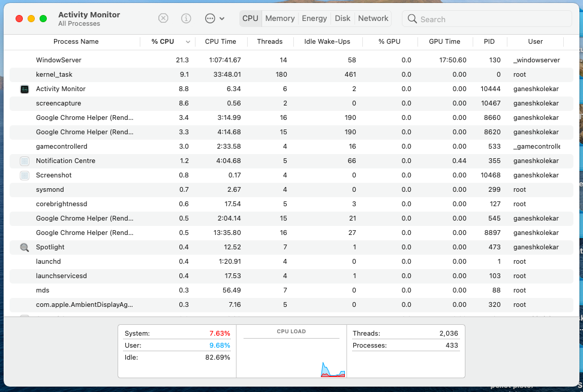Click the Threads count 2,036

click(x=449, y=334)
